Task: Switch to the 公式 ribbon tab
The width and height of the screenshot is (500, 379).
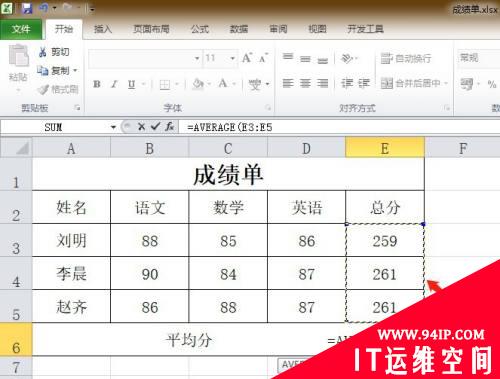Action: (200, 29)
